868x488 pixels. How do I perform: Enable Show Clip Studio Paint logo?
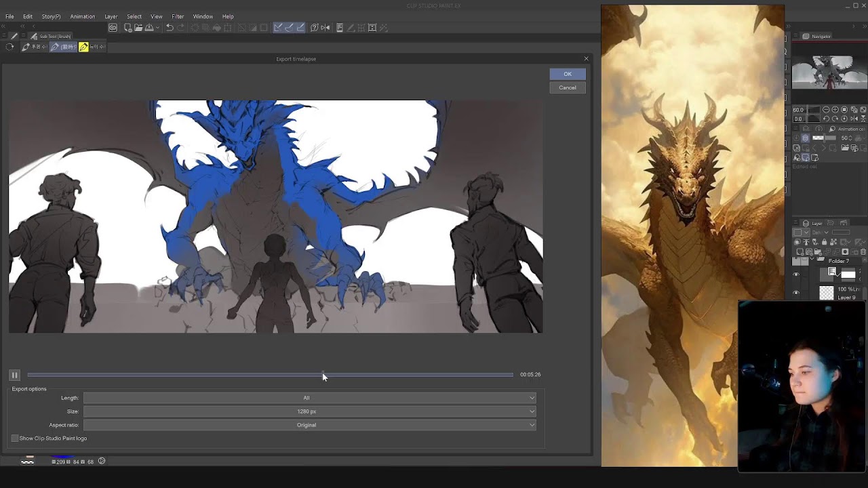tap(15, 439)
